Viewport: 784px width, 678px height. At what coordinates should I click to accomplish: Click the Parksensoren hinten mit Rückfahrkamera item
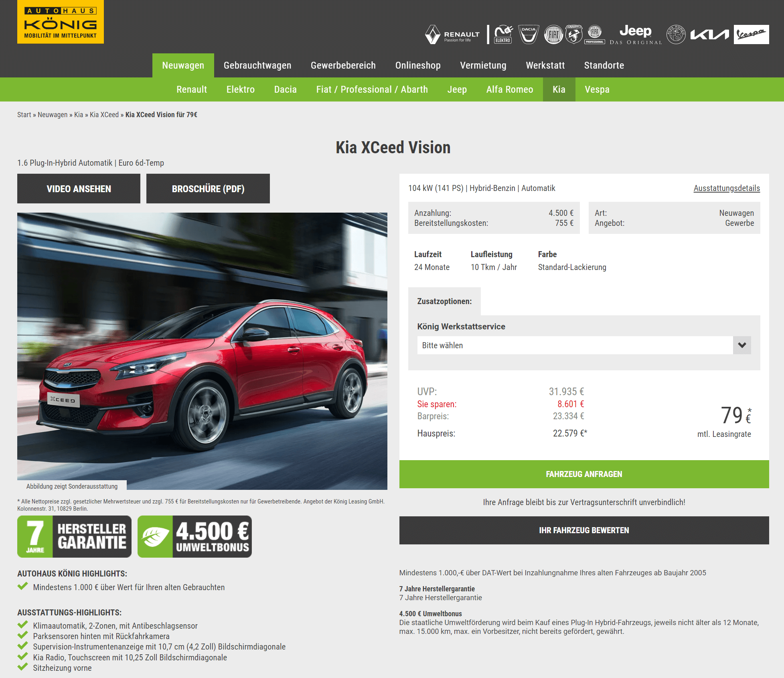pyautogui.click(x=101, y=636)
